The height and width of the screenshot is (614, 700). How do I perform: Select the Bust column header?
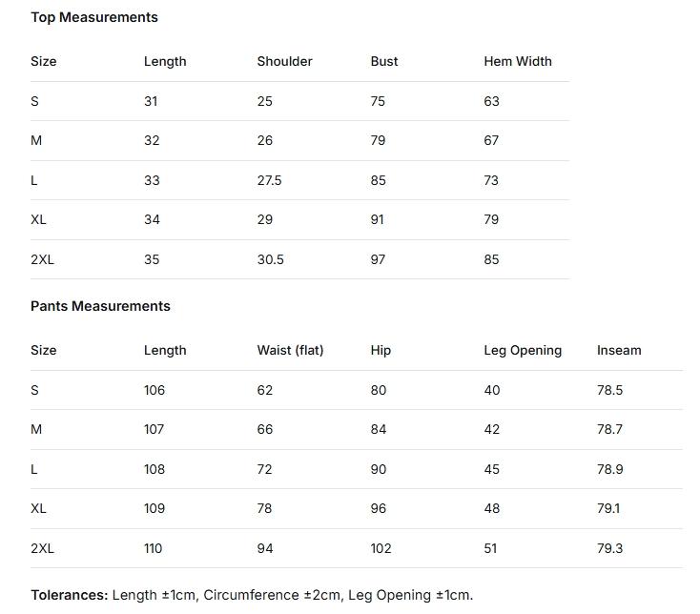(x=384, y=61)
